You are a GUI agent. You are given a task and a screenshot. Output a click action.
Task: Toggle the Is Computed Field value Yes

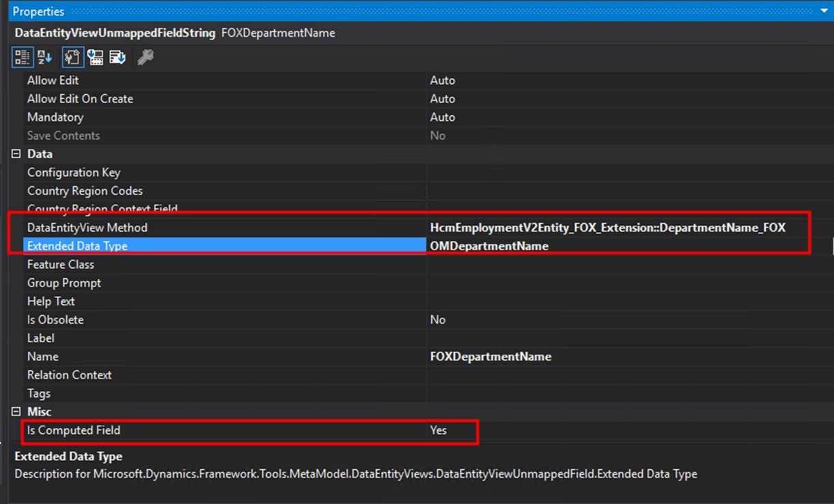[438, 430]
